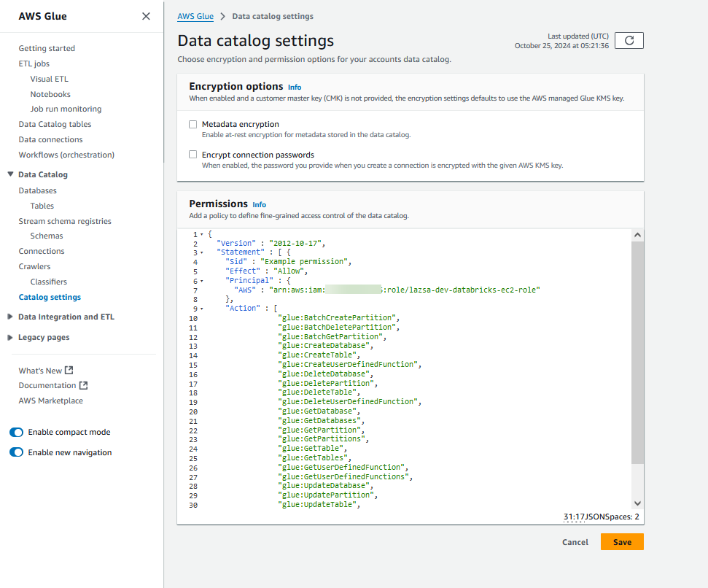This screenshot has height=588, width=708.
Task: Select Catalog settings in sidebar
Action: pos(50,297)
